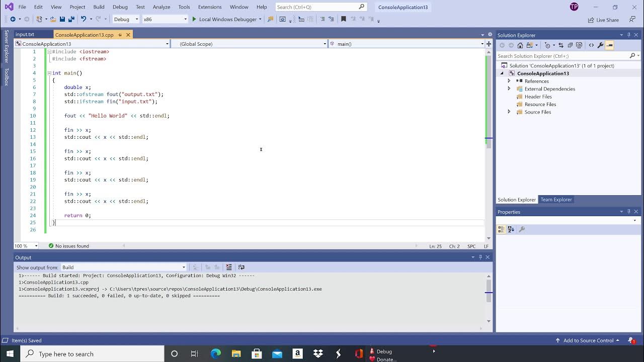Click the Navigate Backward toolbar arrow
Screen dimensions: 644x362
click(13, 19)
